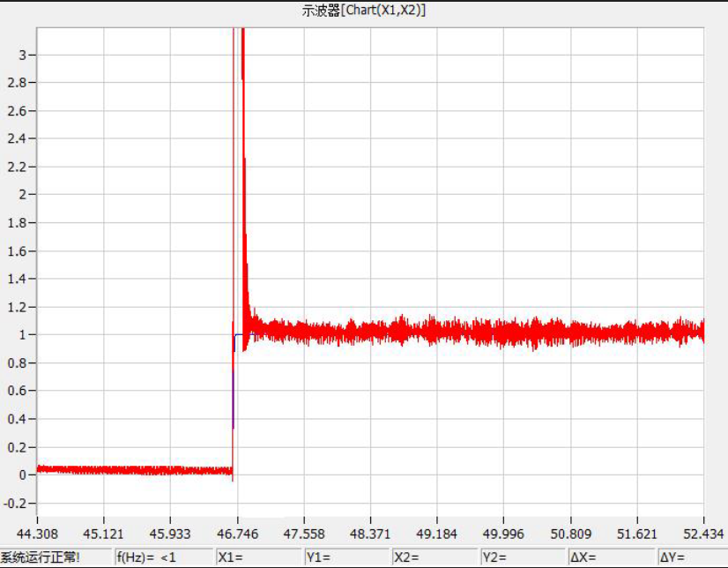Click the Y2= cursor readout field

[523, 557]
